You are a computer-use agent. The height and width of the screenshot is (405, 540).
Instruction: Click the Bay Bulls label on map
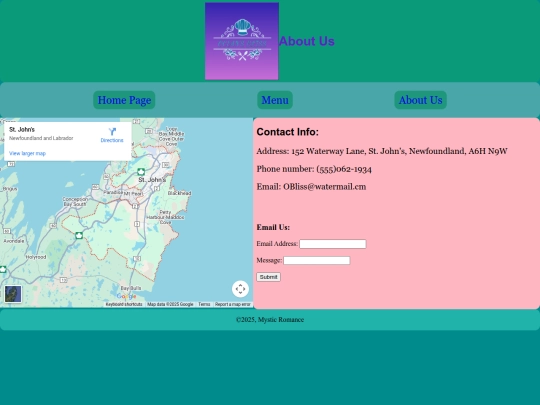point(131,288)
